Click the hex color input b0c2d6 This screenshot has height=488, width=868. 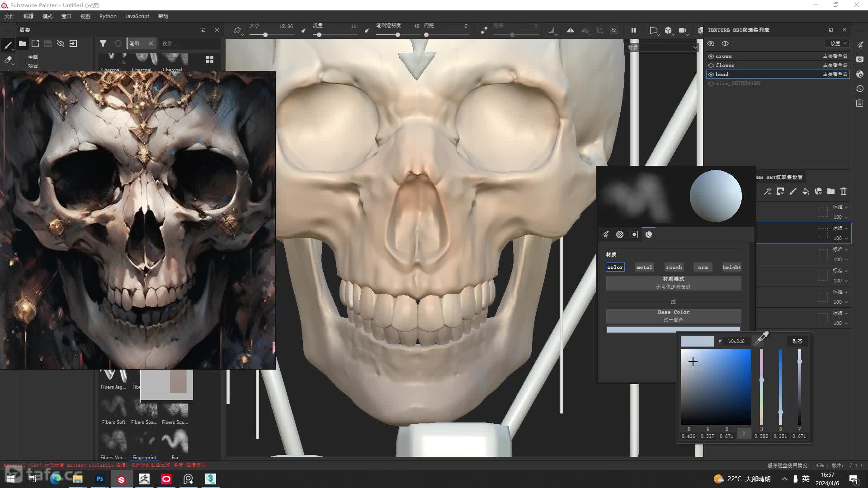coord(736,341)
